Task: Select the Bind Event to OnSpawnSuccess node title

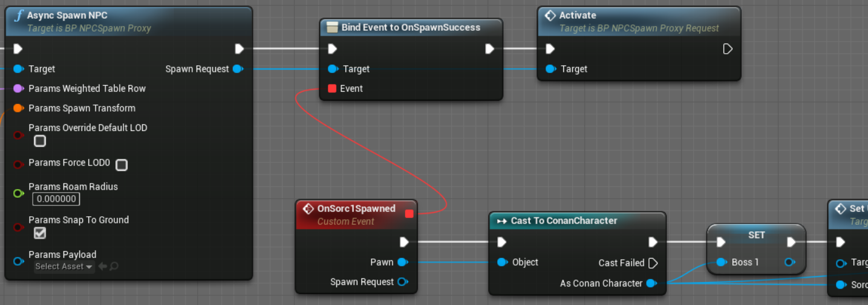Action: 410,27
